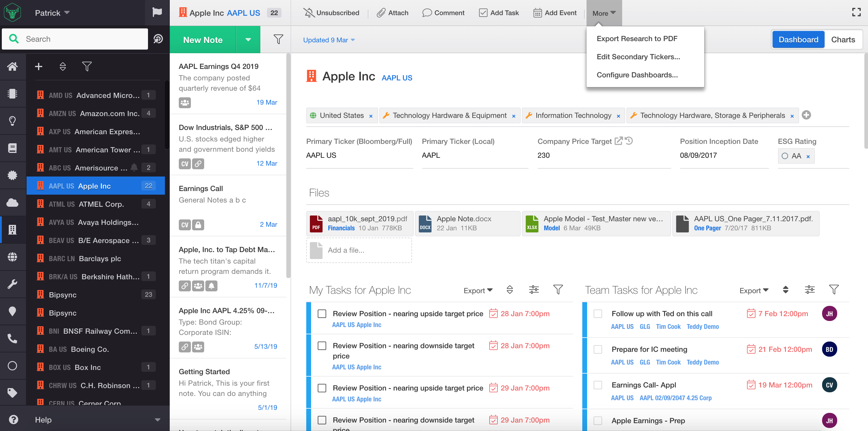The image size is (868, 431).
Task: Open the My Tasks Export dropdown
Action: click(x=478, y=290)
